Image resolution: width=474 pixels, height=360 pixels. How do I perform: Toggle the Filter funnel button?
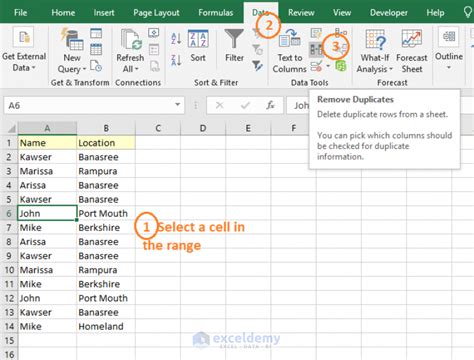pyautogui.click(x=234, y=46)
